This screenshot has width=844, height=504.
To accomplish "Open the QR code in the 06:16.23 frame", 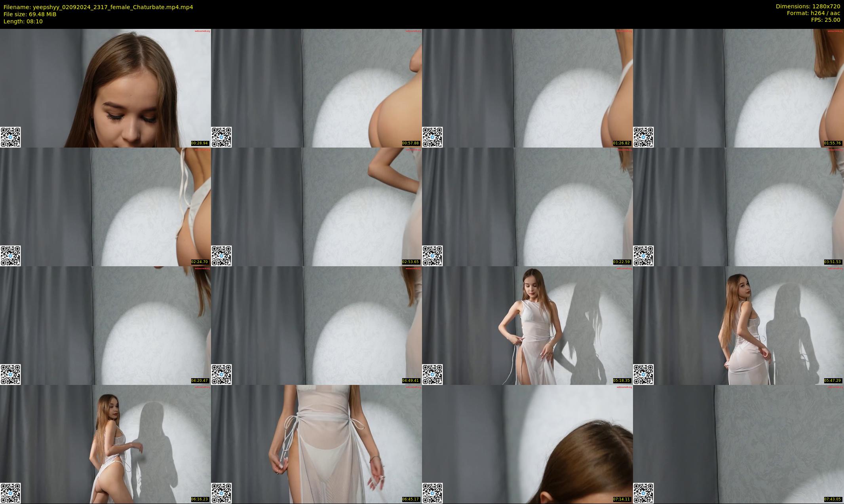I will click(x=10, y=493).
